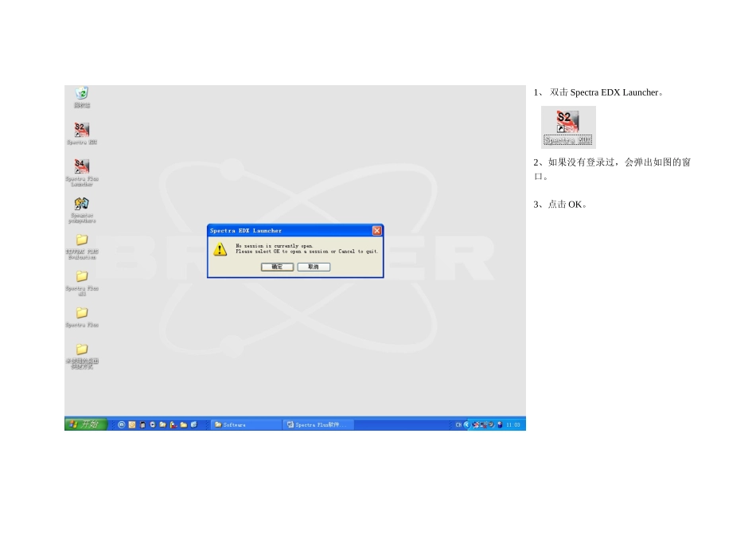Image resolution: width=756 pixels, height=535 pixels.
Task: Click the 'No session is currently open' message text
Action: tap(274, 245)
